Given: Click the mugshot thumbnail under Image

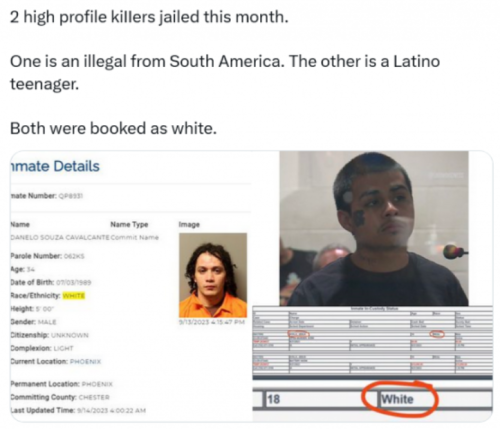Looking at the screenshot, I should [x=213, y=275].
